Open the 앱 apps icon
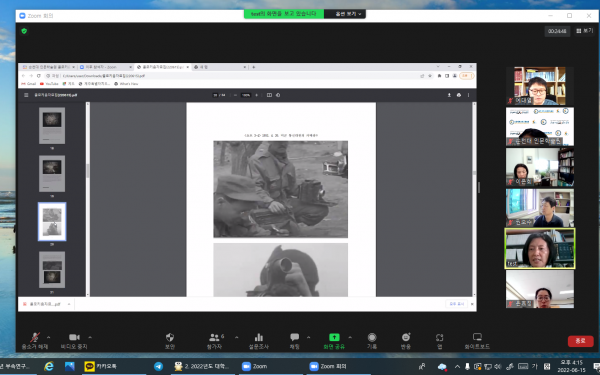Screen dimensions: 600x375 (x=439, y=341)
